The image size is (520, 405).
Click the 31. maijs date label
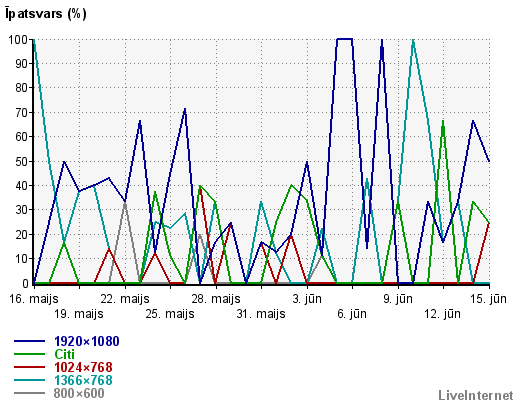pos(261,314)
